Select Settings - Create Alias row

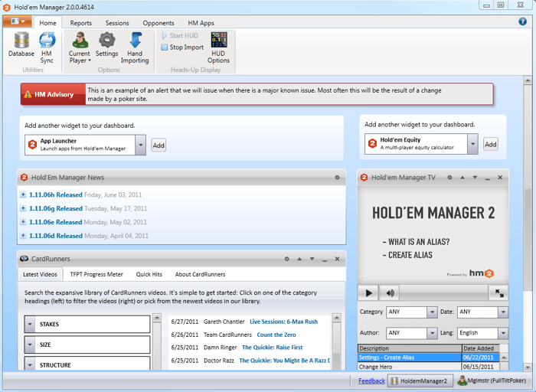click(x=429, y=358)
